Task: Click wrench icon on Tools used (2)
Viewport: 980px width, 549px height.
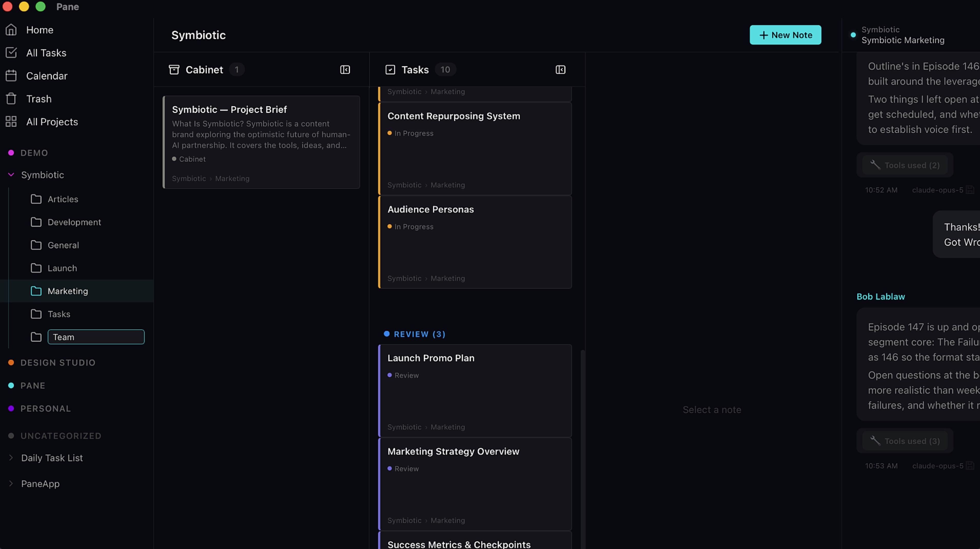Action: tap(875, 165)
